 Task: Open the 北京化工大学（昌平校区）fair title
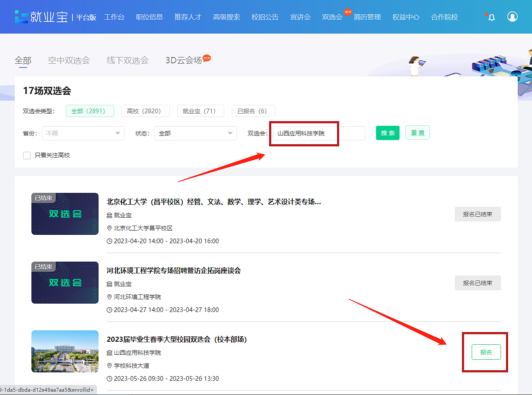pos(214,202)
